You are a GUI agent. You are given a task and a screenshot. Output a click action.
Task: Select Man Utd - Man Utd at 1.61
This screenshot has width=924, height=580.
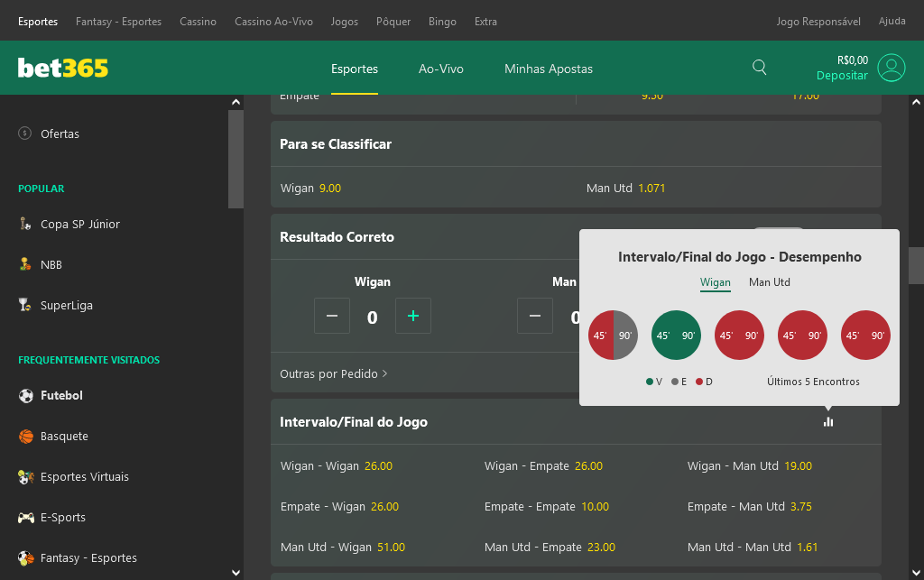click(753, 548)
